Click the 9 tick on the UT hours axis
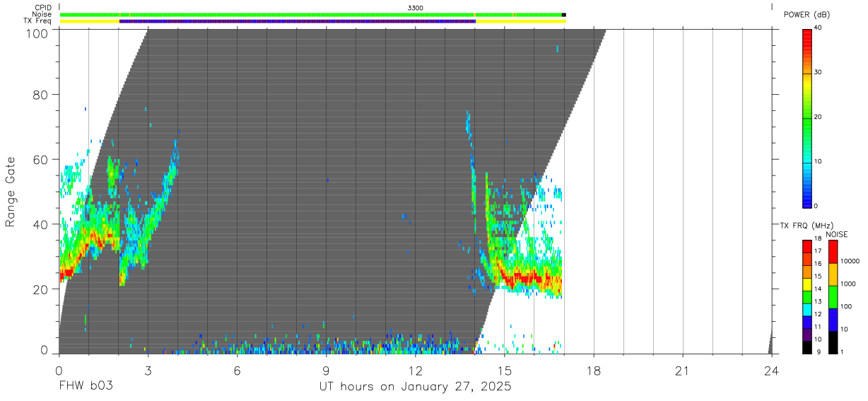This screenshot has height=401, width=868. [x=326, y=370]
